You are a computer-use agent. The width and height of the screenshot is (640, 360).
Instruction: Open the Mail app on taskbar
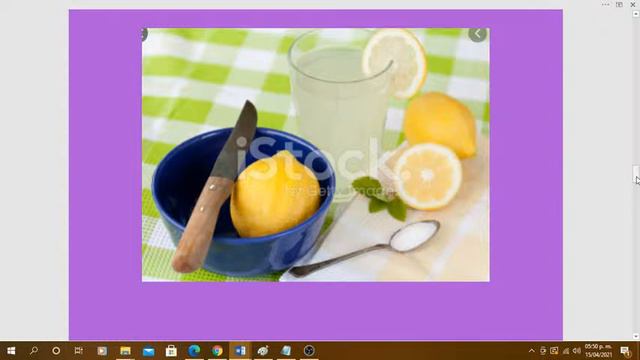(x=148, y=351)
